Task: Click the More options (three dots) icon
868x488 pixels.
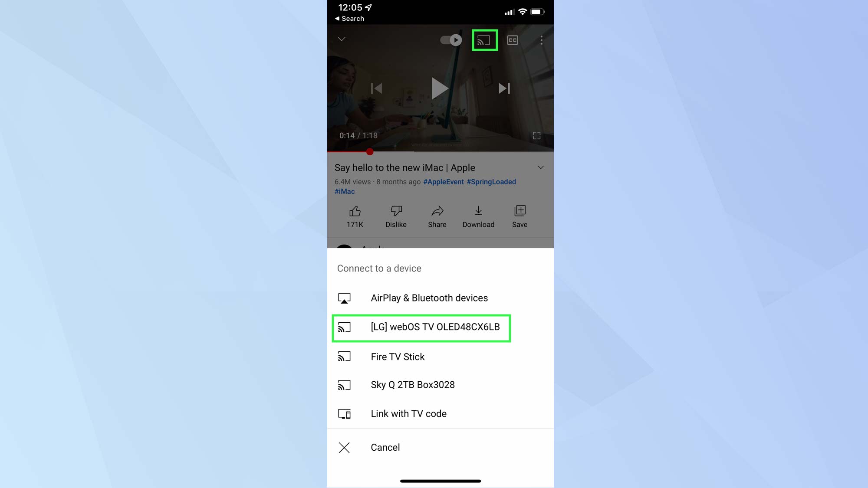Action: click(x=541, y=40)
